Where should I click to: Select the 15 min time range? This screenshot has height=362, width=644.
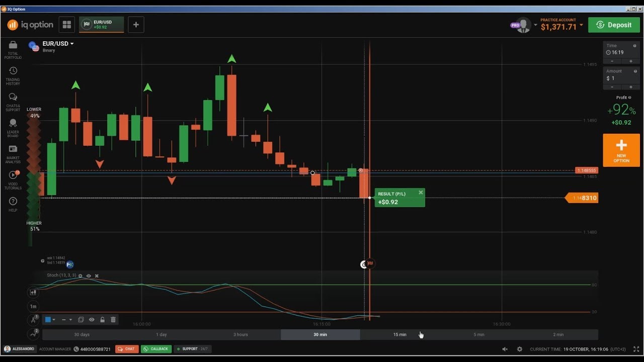tap(399, 334)
